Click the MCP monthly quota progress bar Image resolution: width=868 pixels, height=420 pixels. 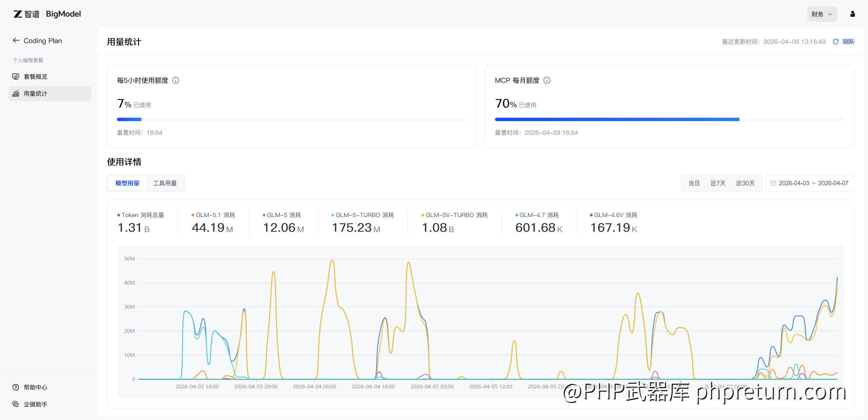pyautogui.click(x=669, y=119)
